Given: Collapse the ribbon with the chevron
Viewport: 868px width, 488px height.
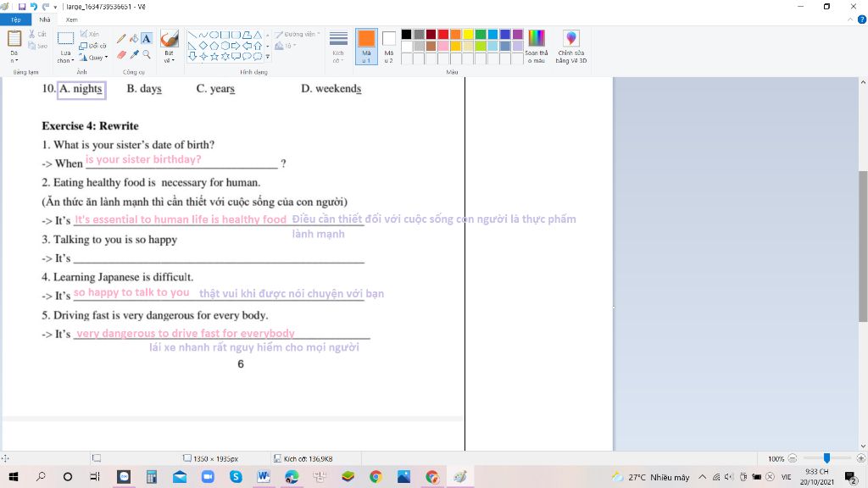Looking at the screenshot, I should [850, 20].
